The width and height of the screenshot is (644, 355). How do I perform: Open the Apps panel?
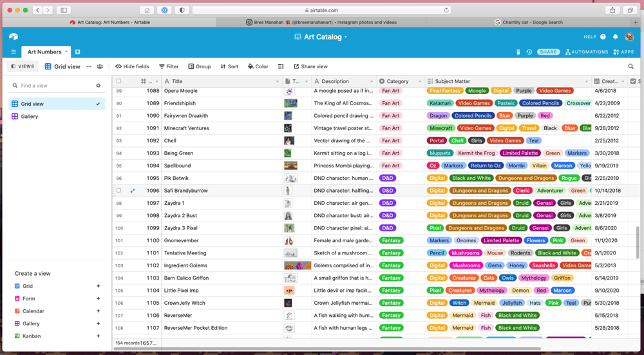click(x=623, y=52)
